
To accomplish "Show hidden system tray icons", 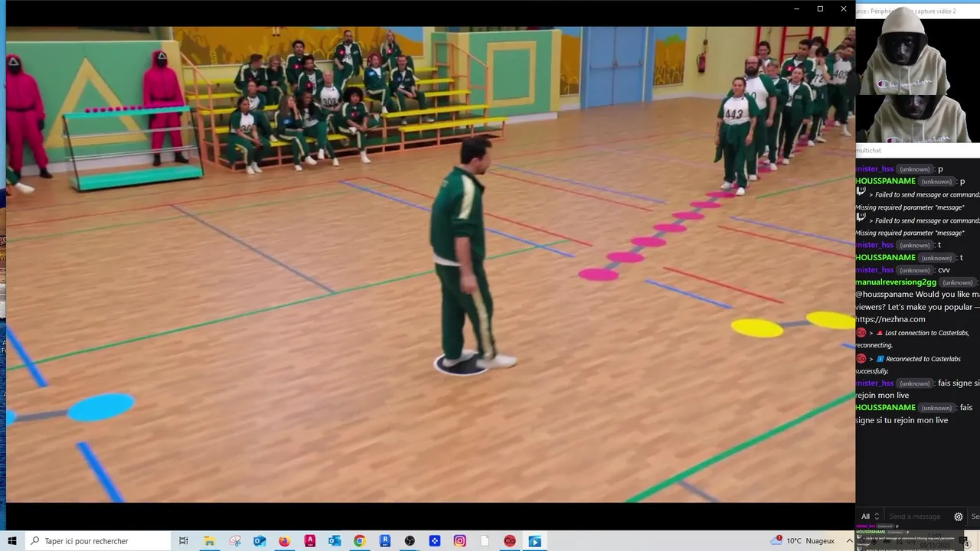I will 849,541.
